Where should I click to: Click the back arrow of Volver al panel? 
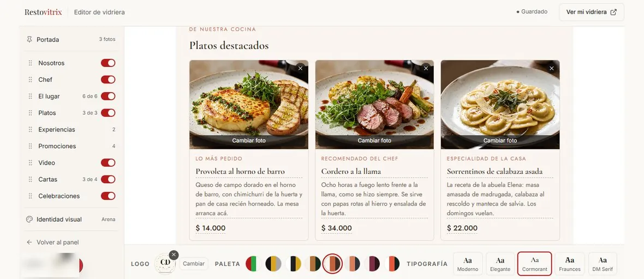coord(29,242)
